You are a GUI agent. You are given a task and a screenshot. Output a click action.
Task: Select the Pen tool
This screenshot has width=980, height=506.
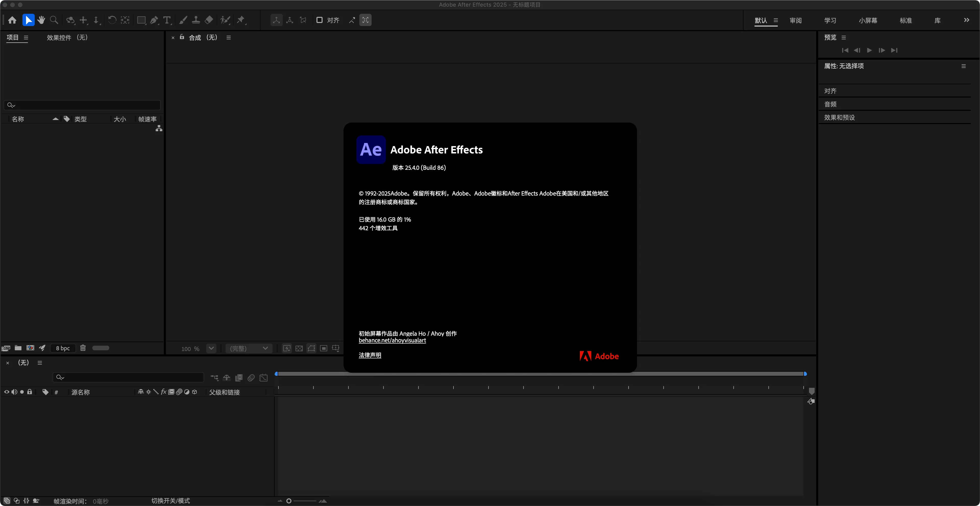pos(154,20)
